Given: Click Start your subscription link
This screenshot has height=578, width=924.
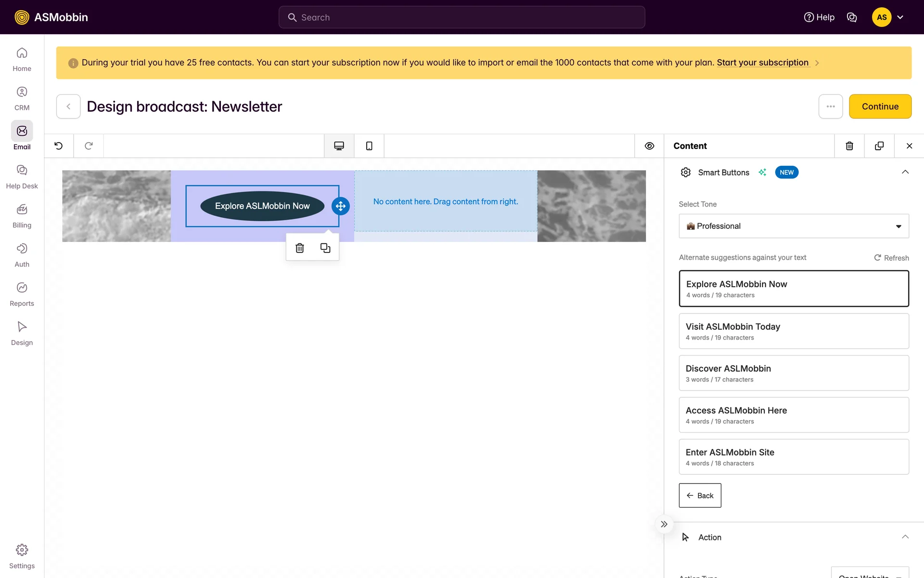Looking at the screenshot, I should pyautogui.click(x=762, y=63).
